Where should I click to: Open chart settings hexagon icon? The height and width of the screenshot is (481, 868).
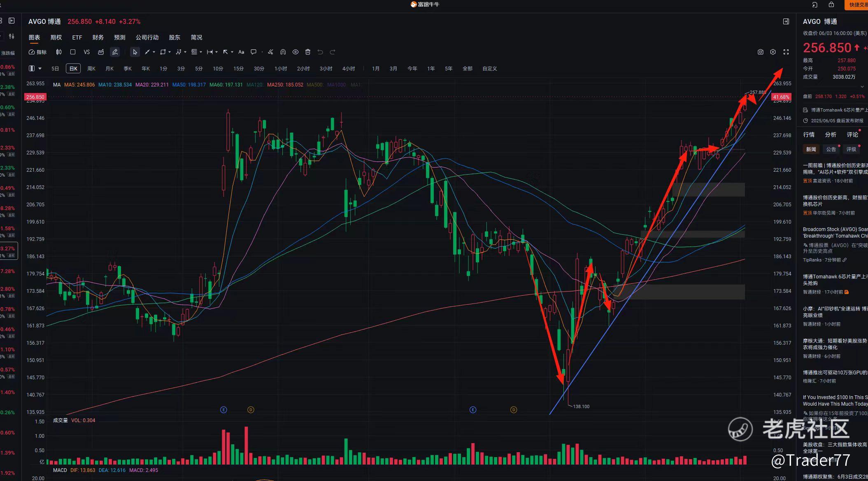click(x=773, y=52)
